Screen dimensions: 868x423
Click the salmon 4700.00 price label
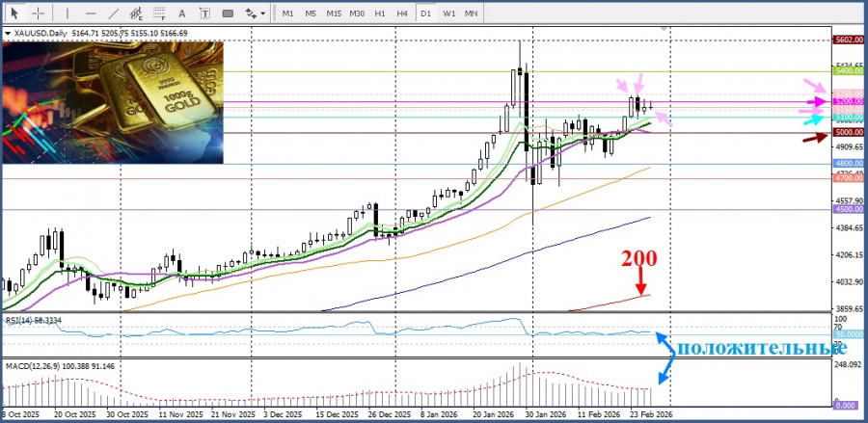pyautogui.click(x=848, y=178)
